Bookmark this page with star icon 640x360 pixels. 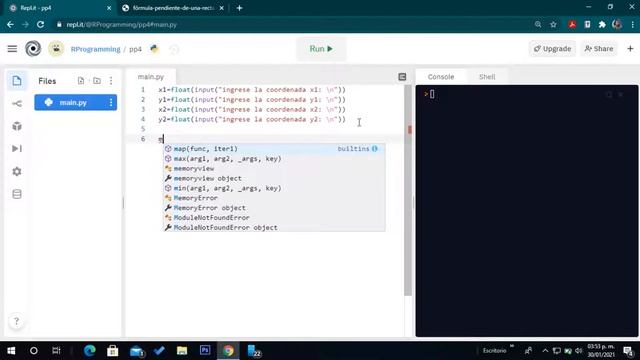click(x=553, y=24)
